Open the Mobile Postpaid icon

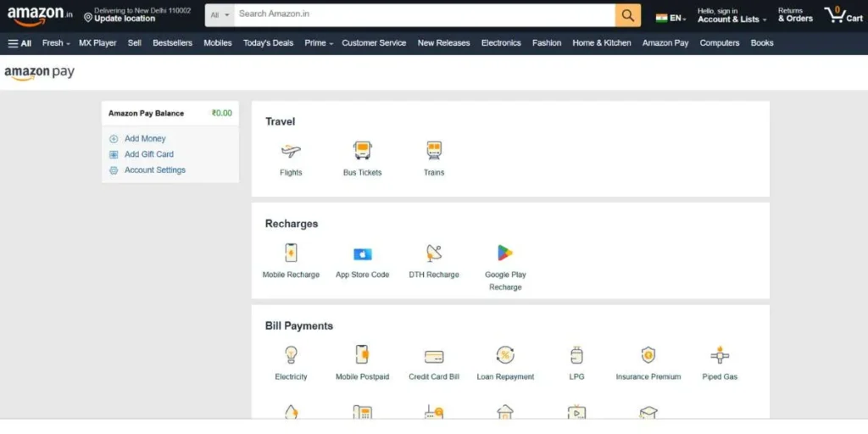[362, 354]
